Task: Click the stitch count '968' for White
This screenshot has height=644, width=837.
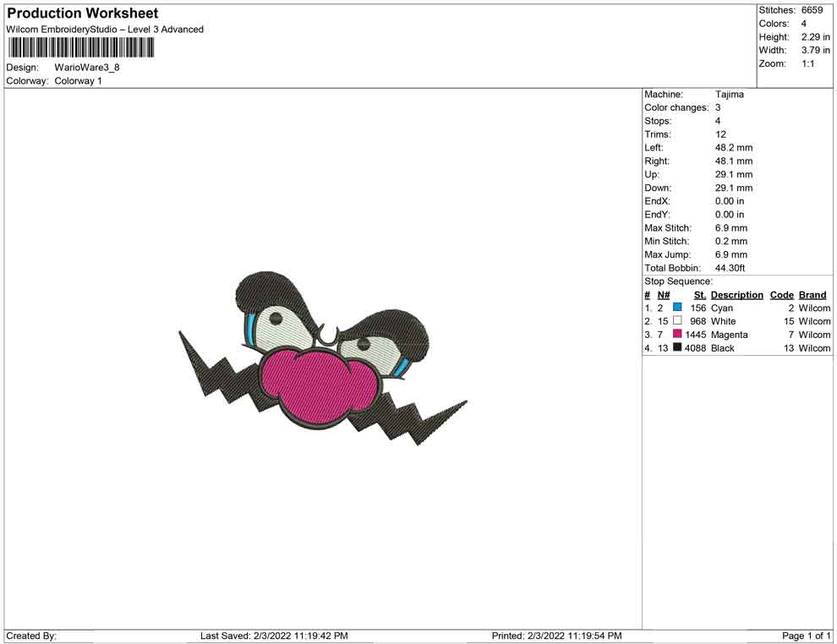Action: pos(697,321)
